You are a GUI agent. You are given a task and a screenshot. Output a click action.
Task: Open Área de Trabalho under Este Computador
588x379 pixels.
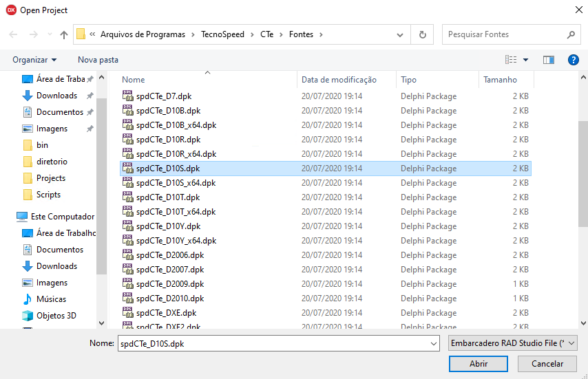coord(59,233)
